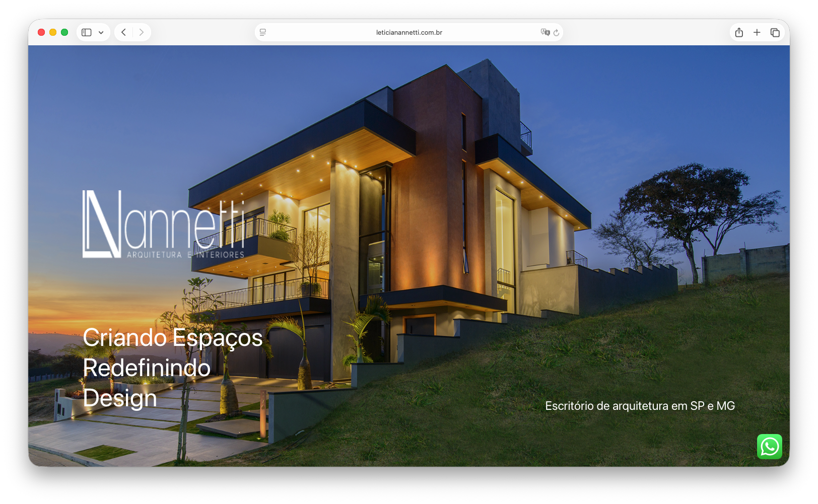
Task: Open the page menu icon in address bar
Action: click(x=262, y=32)
